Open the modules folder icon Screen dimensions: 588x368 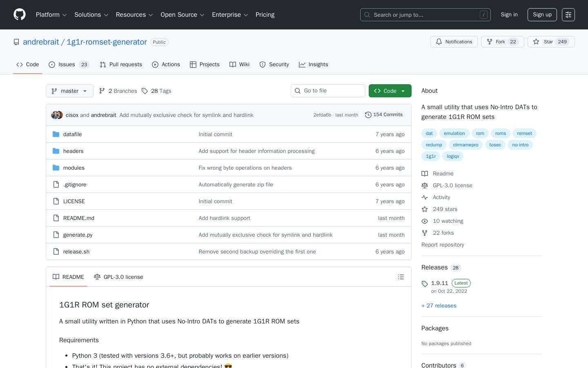[56, 168]
